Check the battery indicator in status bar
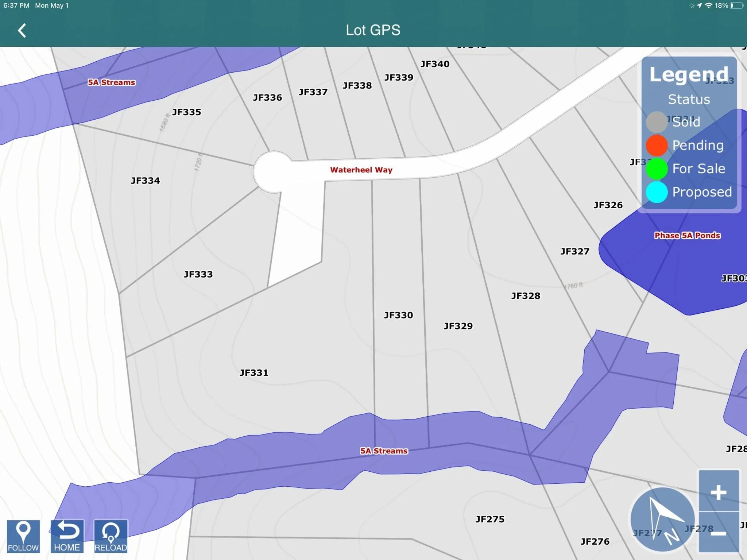The width and height of the screenshot is (747, 560). [737, 5]
